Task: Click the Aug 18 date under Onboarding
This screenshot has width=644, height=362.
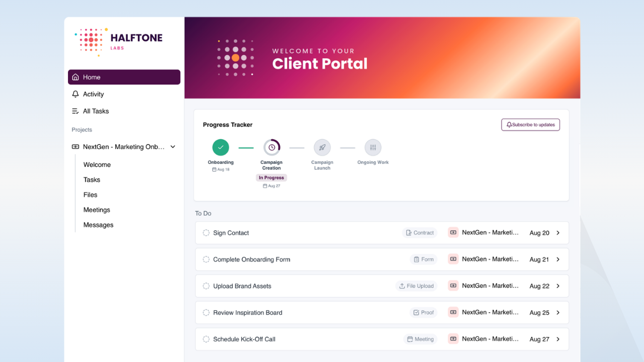Action: click(x=221, y=169)
